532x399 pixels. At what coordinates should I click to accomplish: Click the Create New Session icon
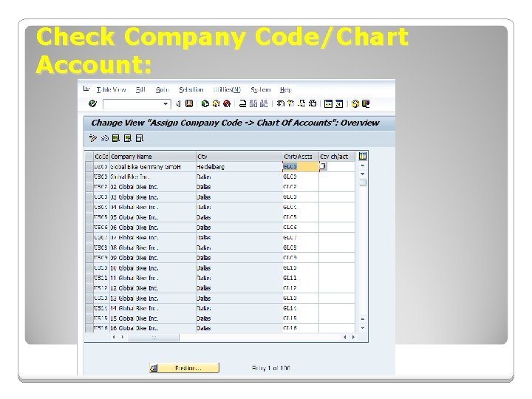tap(328, 104)
